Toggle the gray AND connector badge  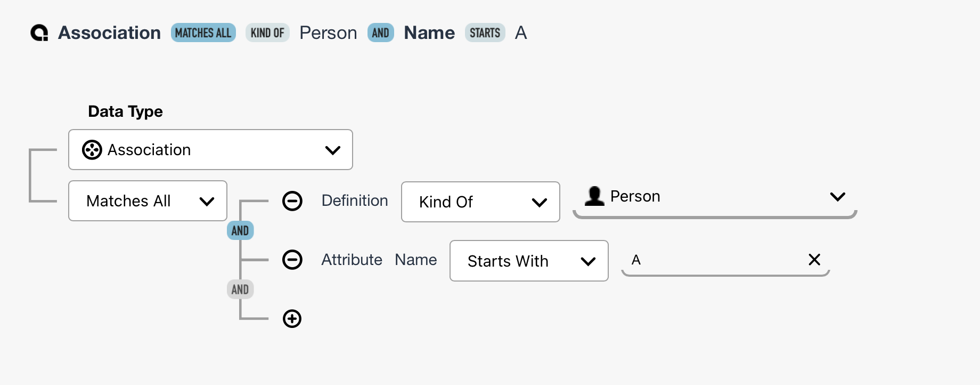coord(240,290)
